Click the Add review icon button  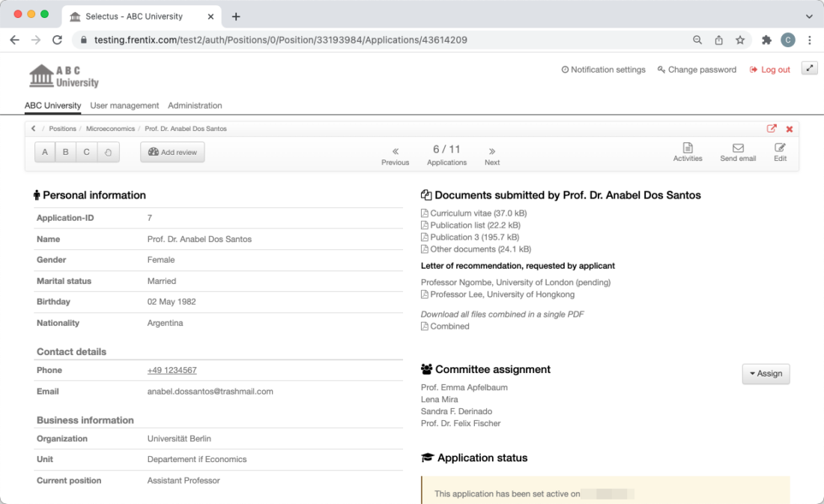[x=172, y=152]
